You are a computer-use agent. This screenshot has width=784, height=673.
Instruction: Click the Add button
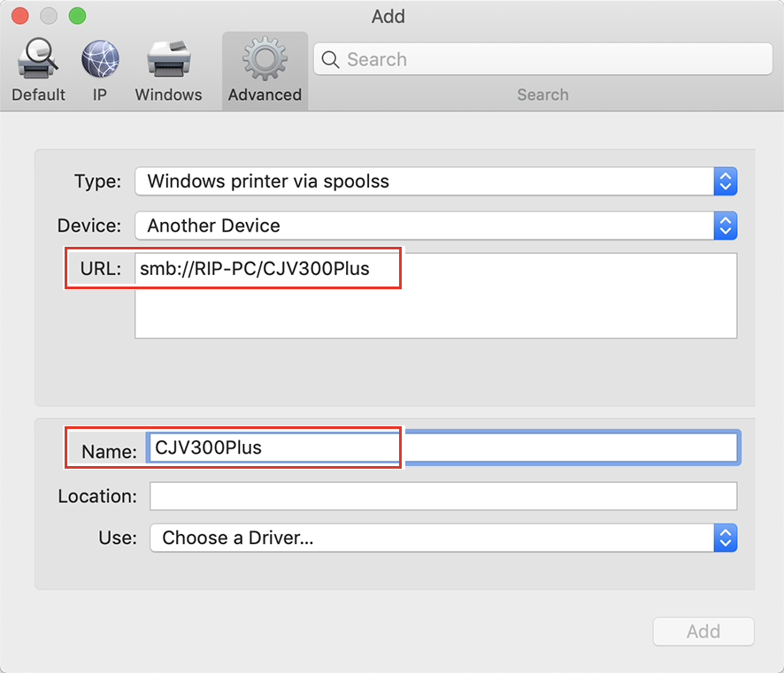click(703, 631)
